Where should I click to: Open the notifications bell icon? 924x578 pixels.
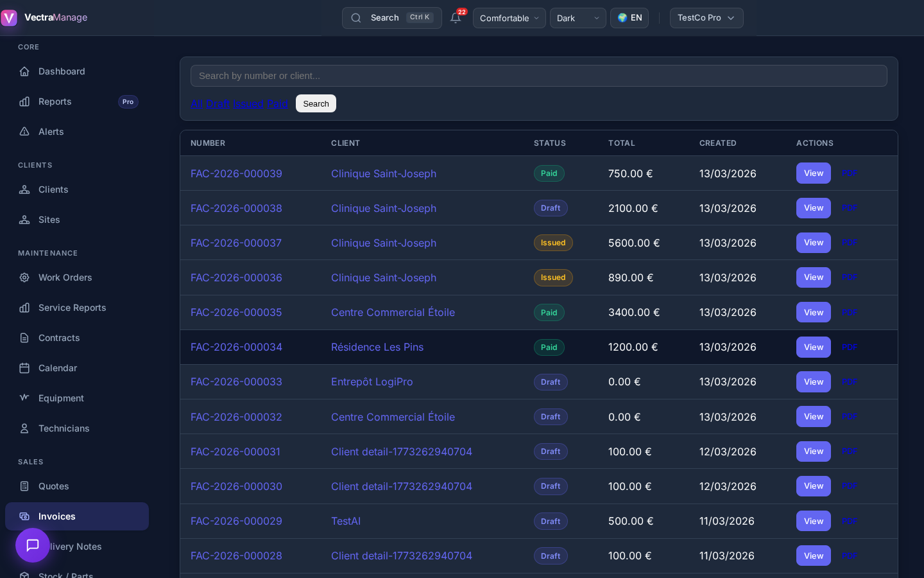coord(456,18)
